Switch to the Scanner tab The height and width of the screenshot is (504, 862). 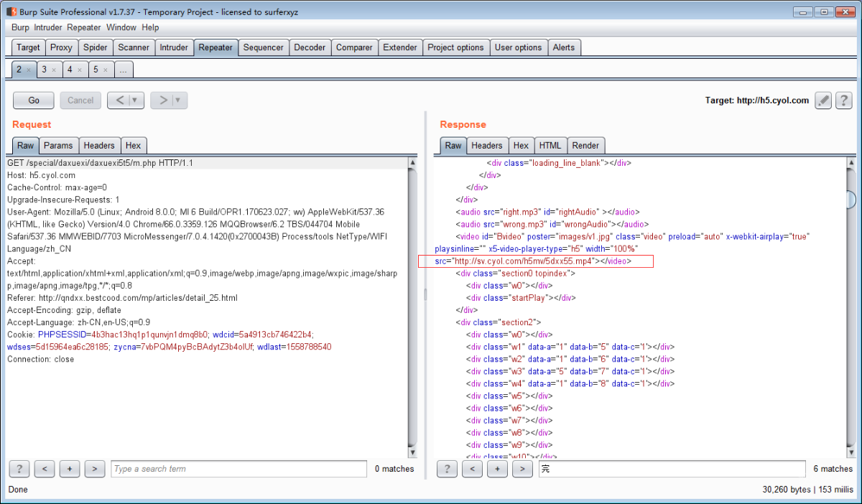134,47
